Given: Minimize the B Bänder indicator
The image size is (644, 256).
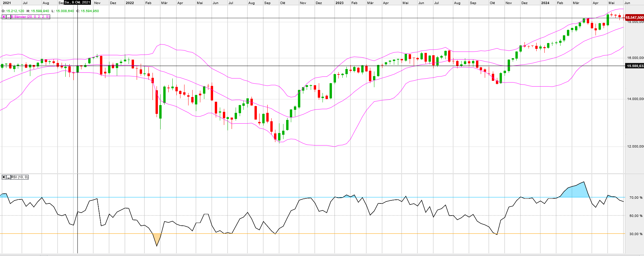Looking at the screenshot, I should coord(8,17).
